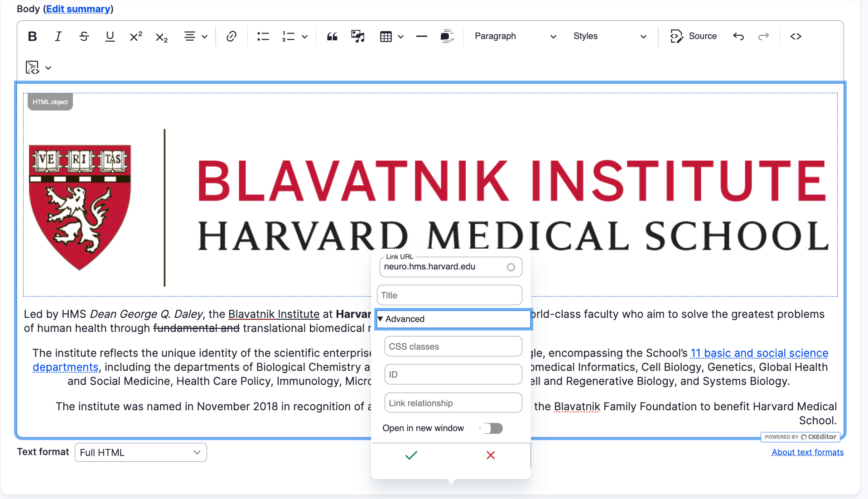The height and width of the screenshot is (499, 868).
Task: Click the insert table icon
Action: pos(386,36)
